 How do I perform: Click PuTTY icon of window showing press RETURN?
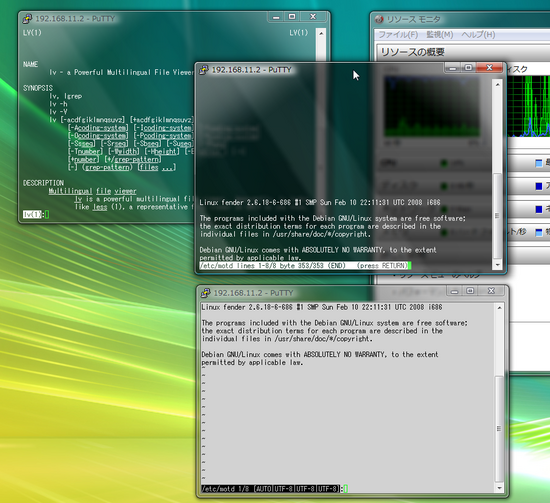[204, 70]
